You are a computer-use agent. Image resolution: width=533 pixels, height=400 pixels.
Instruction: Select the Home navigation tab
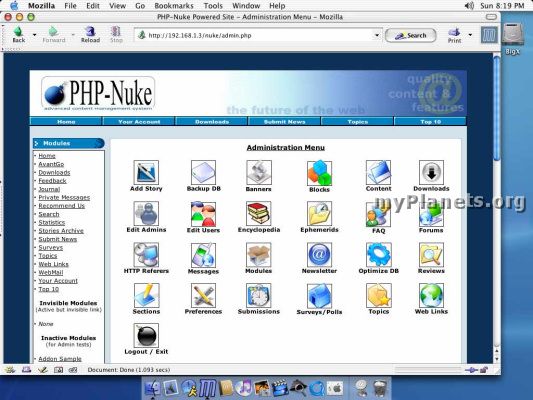click(66, 121)
